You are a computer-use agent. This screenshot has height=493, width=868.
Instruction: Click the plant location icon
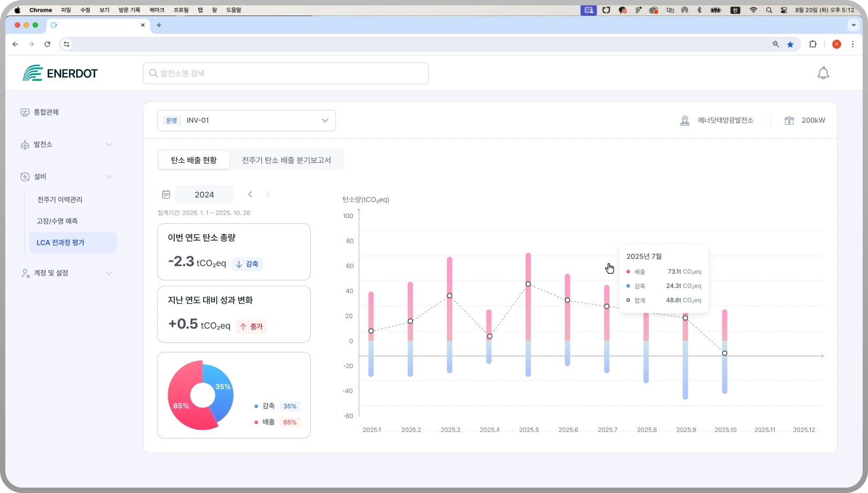tap(685, 121)
